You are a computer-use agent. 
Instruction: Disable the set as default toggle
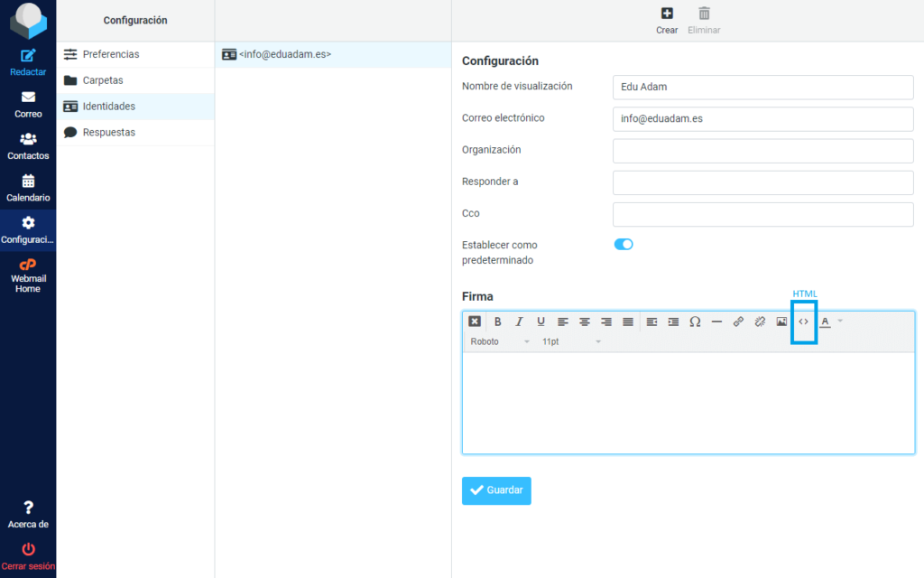624,244
